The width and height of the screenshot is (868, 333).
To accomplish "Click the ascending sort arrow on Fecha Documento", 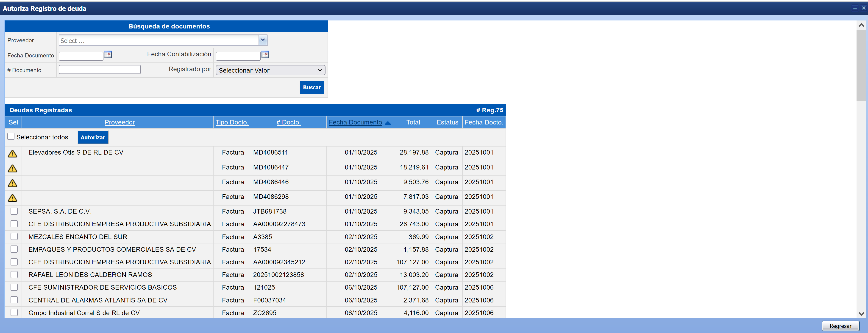I will point(387,123).
